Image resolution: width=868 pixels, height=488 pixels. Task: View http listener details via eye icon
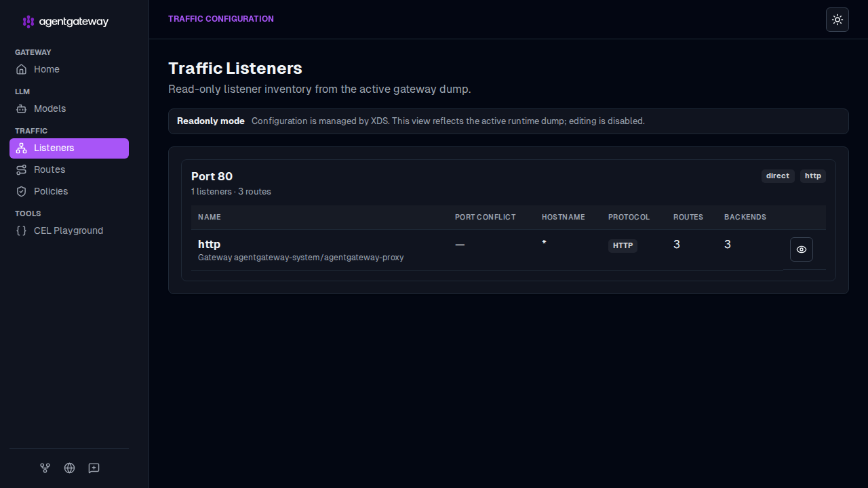pos(802,249)
